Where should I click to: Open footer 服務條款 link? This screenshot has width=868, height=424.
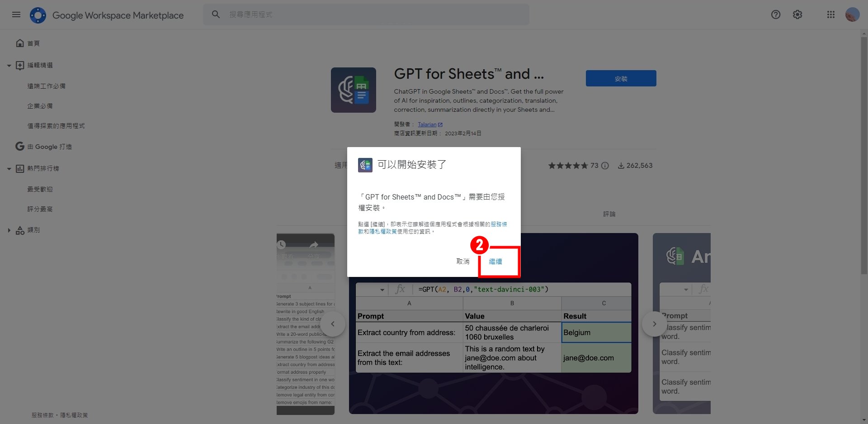(42, 415)
